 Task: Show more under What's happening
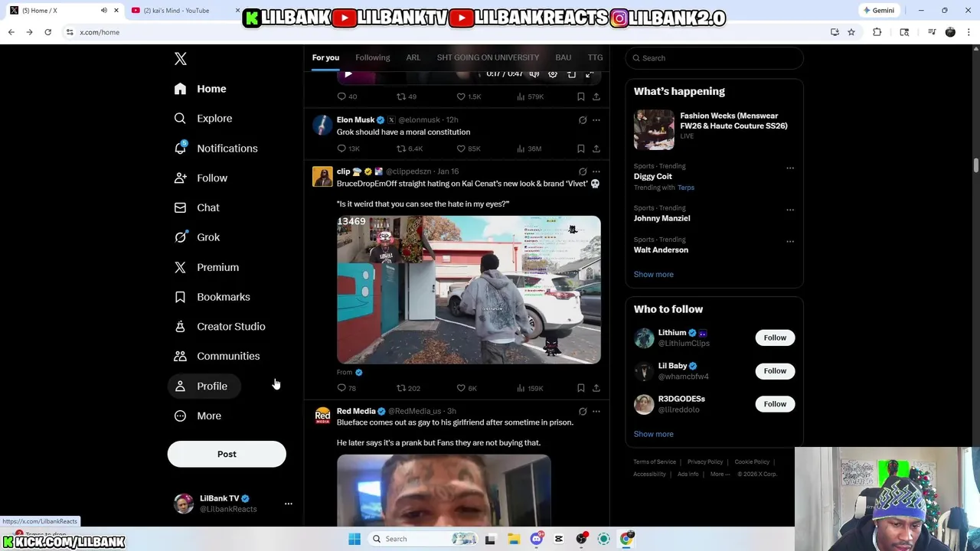coord(653,275)
